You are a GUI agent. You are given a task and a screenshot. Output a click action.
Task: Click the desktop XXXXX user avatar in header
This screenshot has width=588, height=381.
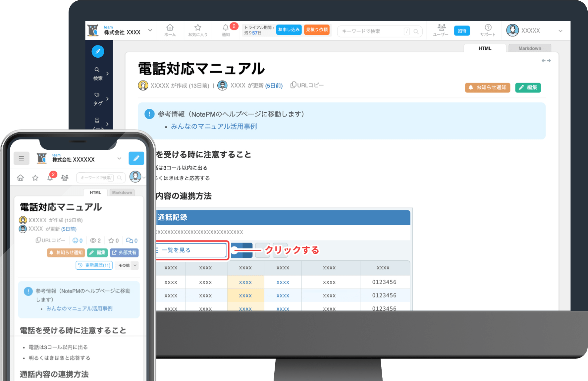point(512,30)
